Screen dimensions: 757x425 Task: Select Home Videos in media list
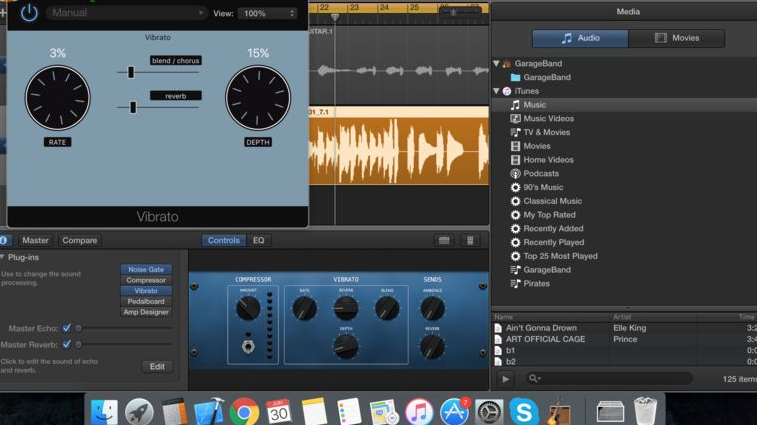(542, 160)
